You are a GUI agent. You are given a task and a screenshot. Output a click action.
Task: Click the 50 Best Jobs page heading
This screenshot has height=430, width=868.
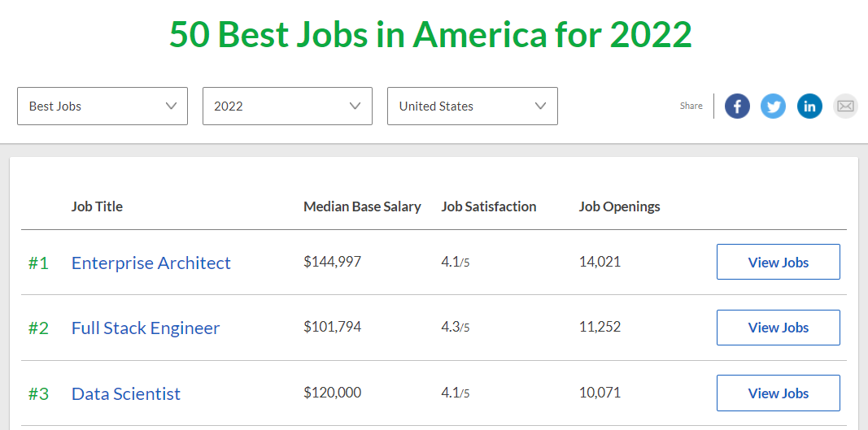tap(430, 34)
